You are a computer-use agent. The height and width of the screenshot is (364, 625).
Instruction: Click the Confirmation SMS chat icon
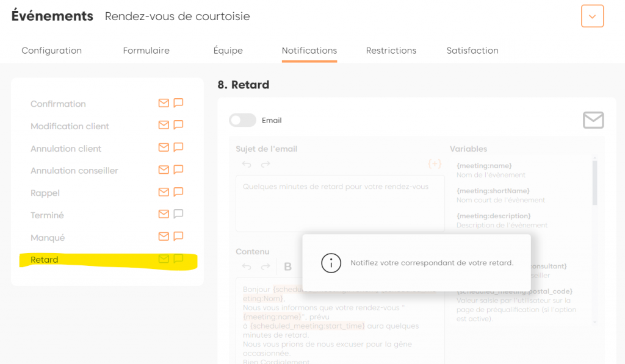178,103
